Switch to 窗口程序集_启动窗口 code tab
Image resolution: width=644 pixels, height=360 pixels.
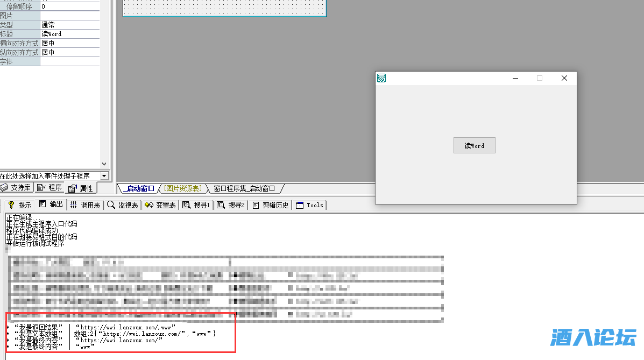pos(244,188)
